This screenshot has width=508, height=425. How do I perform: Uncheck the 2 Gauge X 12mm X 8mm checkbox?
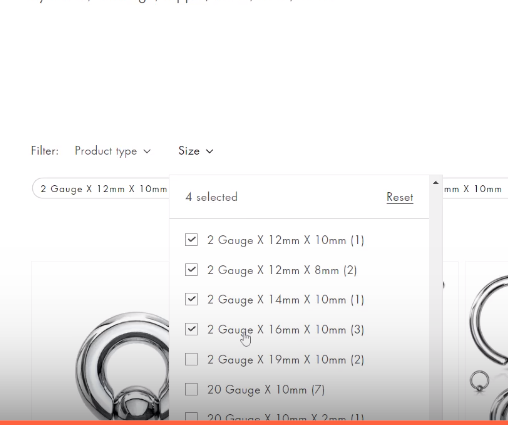pos(191,270)
